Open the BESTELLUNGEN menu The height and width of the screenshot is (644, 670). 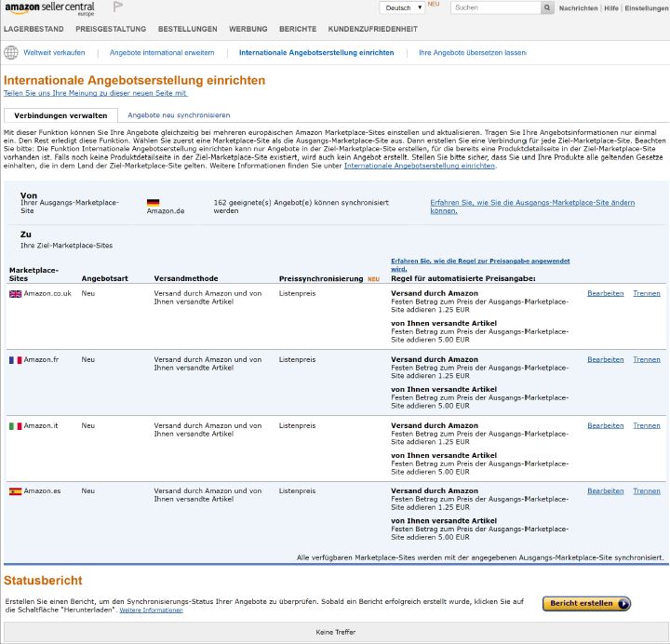pos(188,29)
